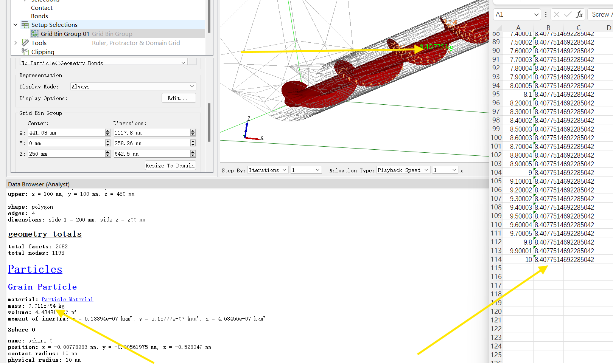Click the Center Y spinner arrows
Image resolution: width=613 pixels, height=364 pixels.
click(108, 143)
